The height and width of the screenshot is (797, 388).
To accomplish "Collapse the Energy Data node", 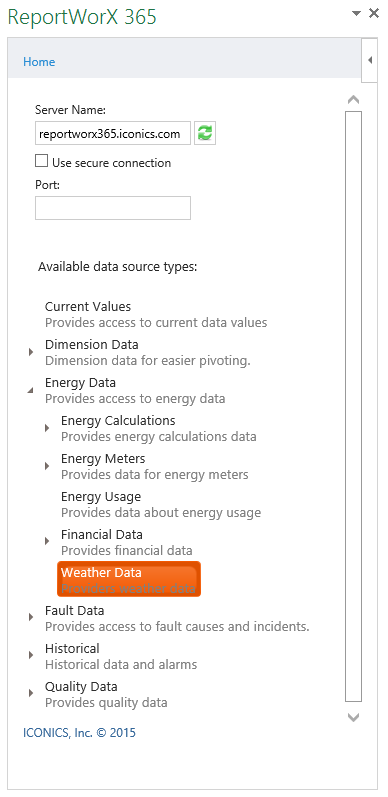I will [31, 390].
